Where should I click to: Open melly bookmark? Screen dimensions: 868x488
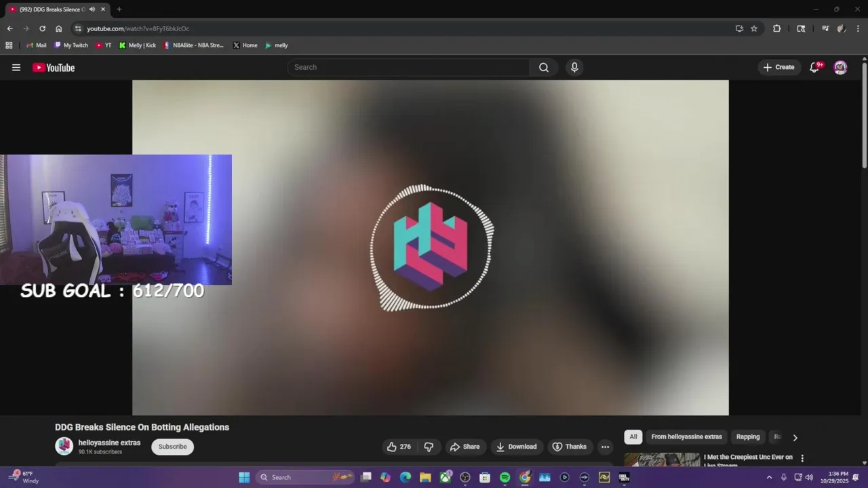click(x=277, y=45)
